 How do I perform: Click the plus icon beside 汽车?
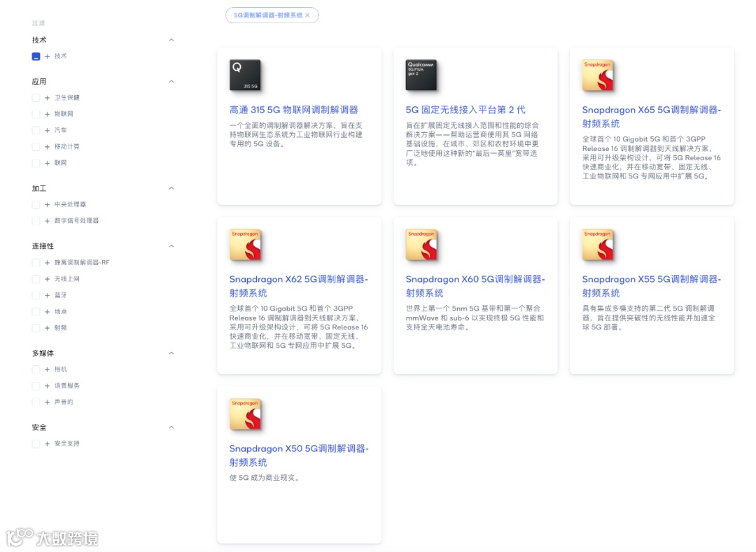(x=48, y=131)
